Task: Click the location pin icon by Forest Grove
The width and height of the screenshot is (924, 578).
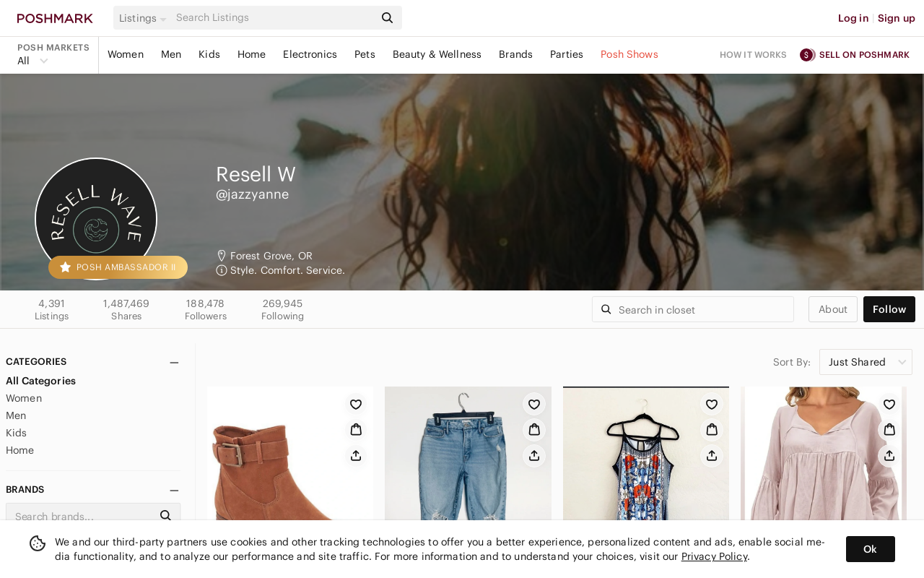Action: click(222, 256)
